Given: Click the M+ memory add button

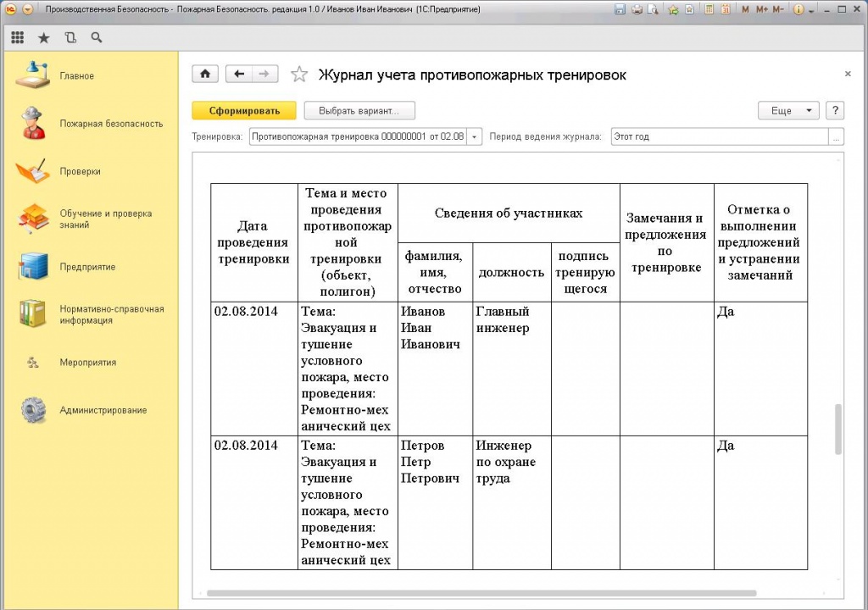Looking at the screenshot, I should pyautogui.click(x=762, y=9).
